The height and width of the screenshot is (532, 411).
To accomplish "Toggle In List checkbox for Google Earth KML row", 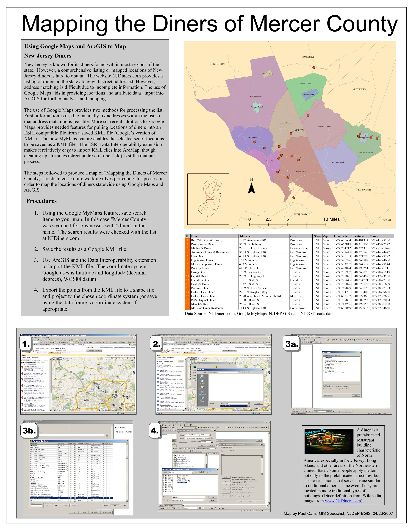I will [x=110, y=498].
